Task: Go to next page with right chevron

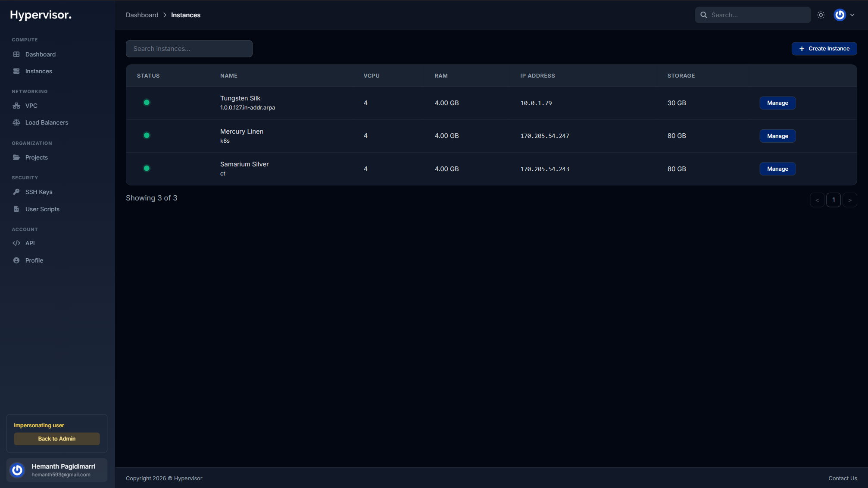Action: pos(849,200)
